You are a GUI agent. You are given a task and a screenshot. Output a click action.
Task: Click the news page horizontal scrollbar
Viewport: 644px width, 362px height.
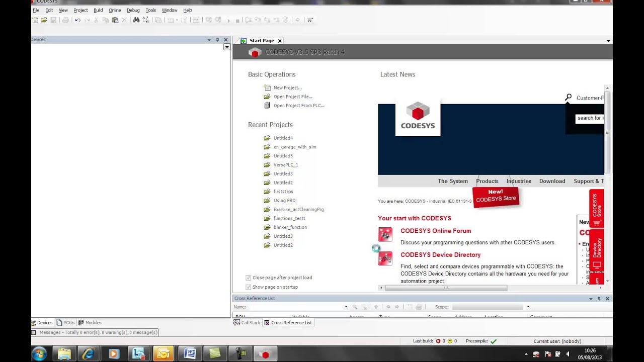pos(445,288)
